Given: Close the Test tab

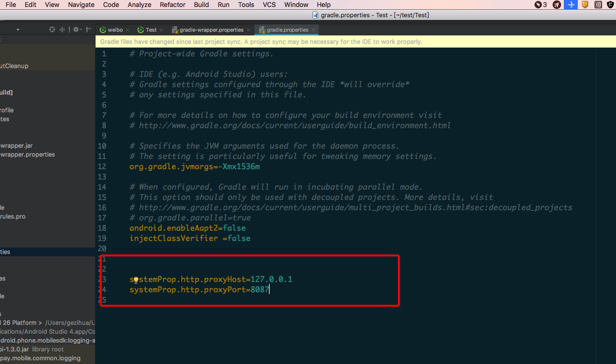Looking at the screenshot, I should coord(162,30).
